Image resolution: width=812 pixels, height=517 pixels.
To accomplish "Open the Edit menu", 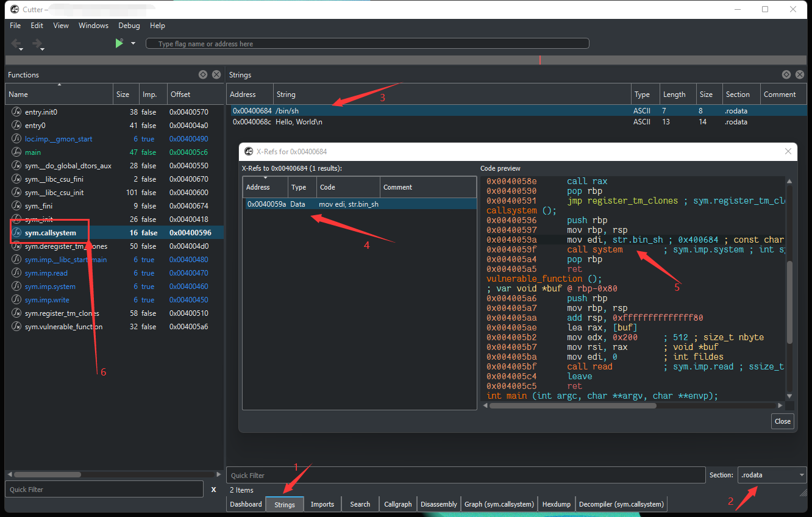I will tap(37, 26).
